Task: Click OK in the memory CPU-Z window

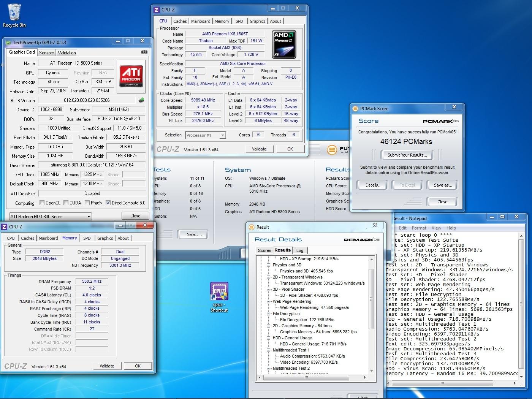Action: 138,366
